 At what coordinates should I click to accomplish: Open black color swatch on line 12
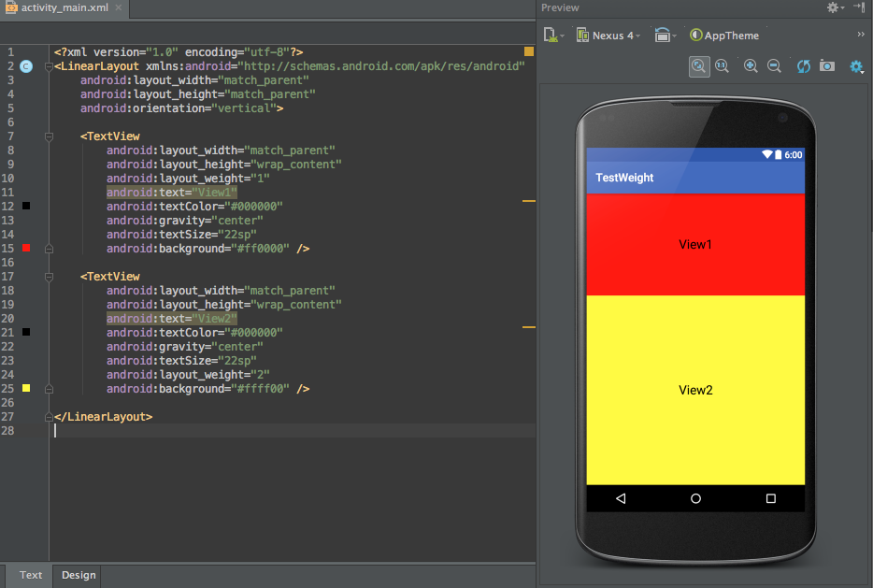pos(26,206)
